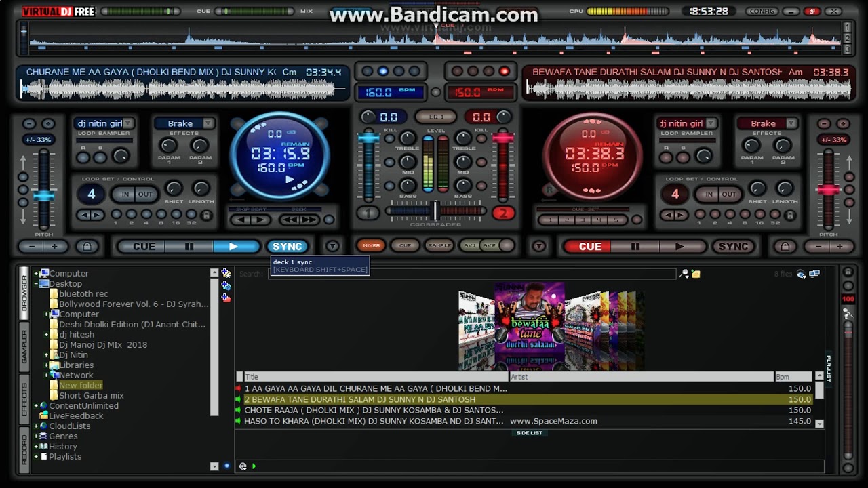This screenshot has height=488, width=868.
Task: Click the blue SYNC button on deck 1
Action: click(287, 247)
